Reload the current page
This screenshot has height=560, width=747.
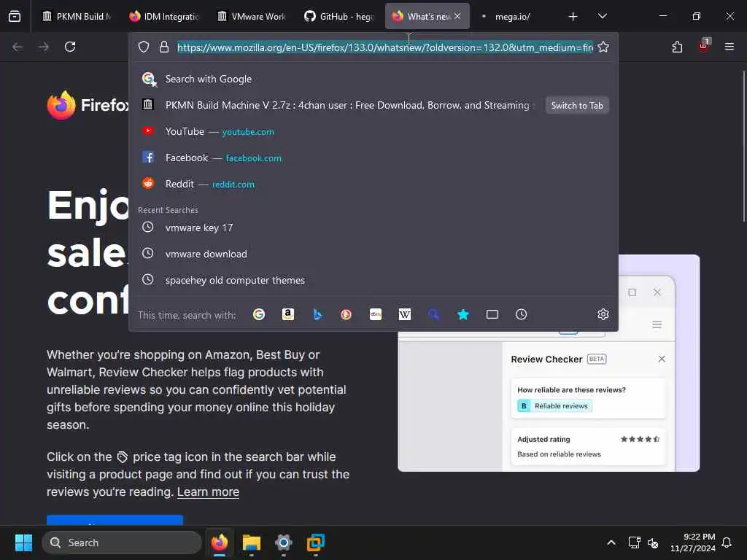[70, 47]
